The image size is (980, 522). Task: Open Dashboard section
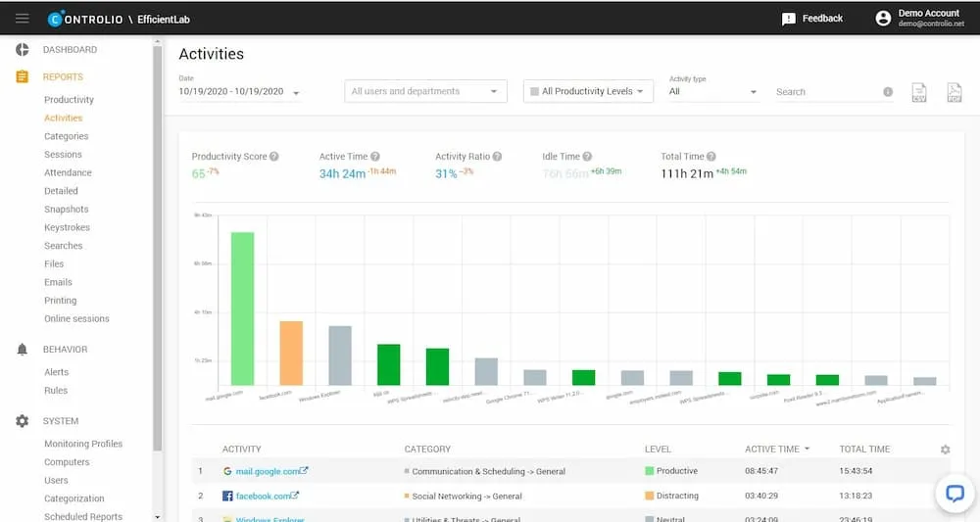(x=70, y=49)
